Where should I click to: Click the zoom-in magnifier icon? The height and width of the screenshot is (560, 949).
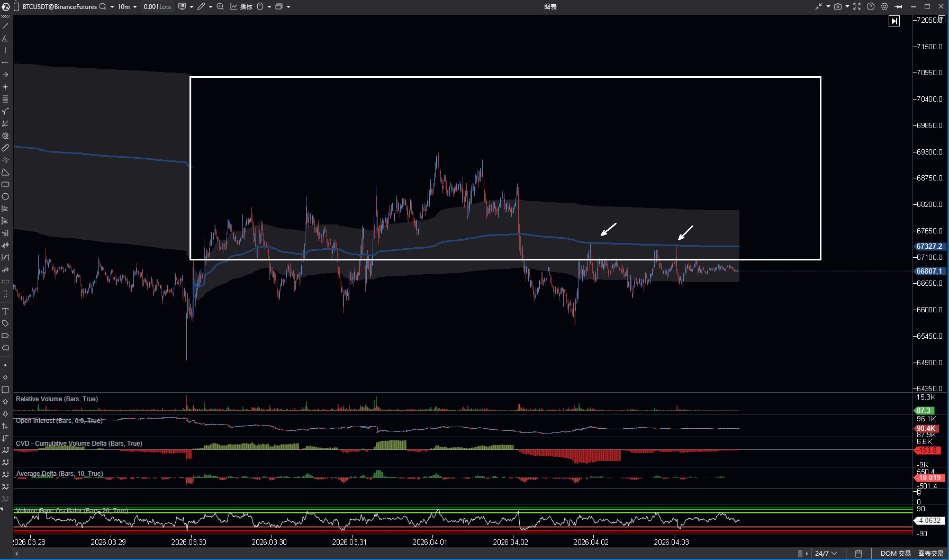220,6
